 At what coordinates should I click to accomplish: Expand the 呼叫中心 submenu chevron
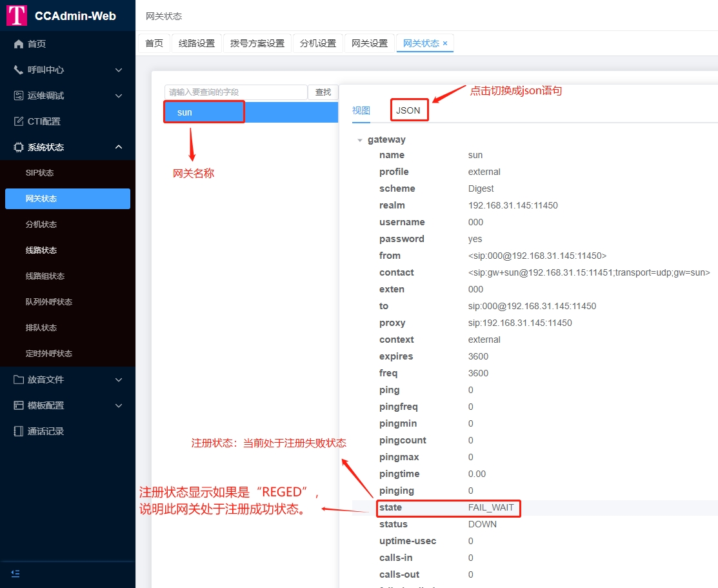pos(118,70)
